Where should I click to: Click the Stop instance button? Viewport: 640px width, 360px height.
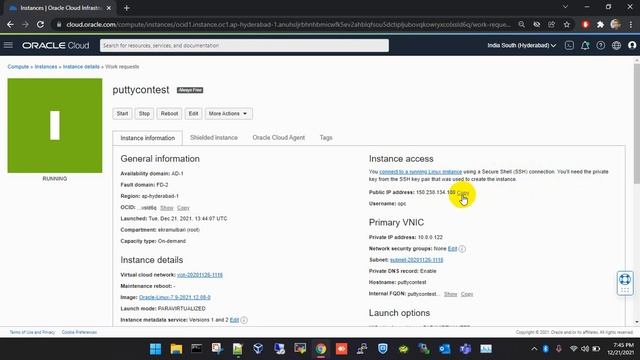144,113
